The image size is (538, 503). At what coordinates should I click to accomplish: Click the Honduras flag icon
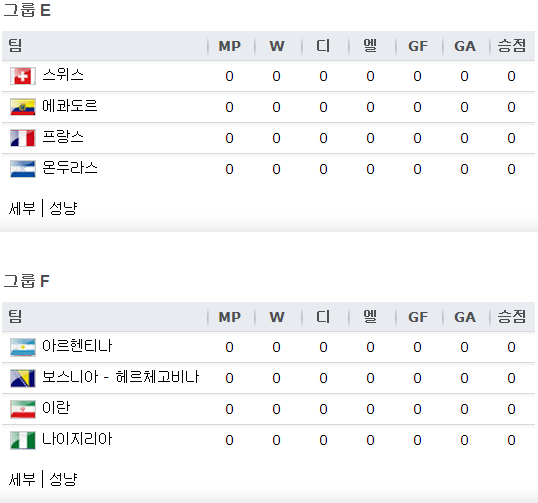pos(23,169)
